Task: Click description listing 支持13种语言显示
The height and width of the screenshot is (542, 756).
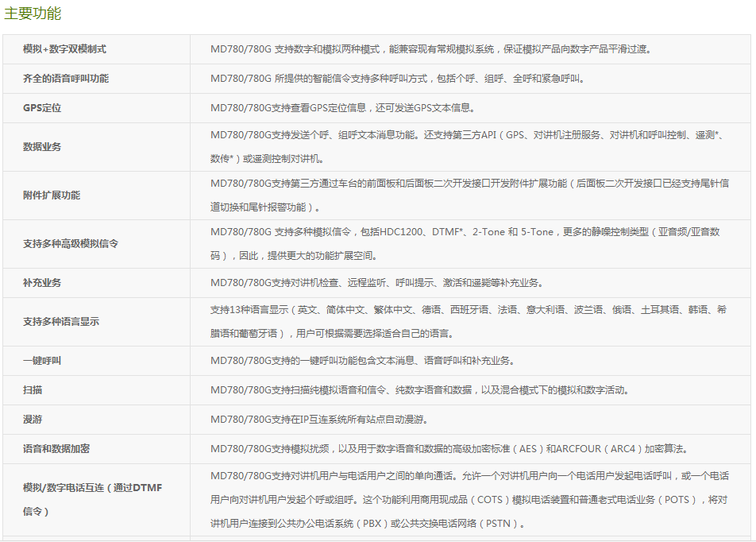Action: 469,321
